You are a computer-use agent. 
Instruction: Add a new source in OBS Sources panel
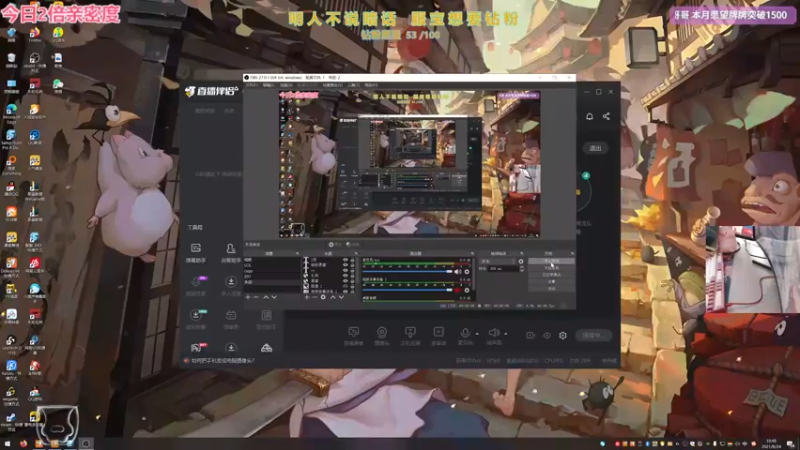click(307, 297)
